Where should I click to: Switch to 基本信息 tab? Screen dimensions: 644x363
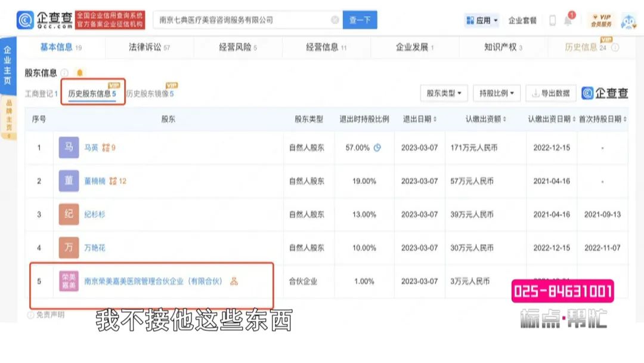click(x=61, y=47)
